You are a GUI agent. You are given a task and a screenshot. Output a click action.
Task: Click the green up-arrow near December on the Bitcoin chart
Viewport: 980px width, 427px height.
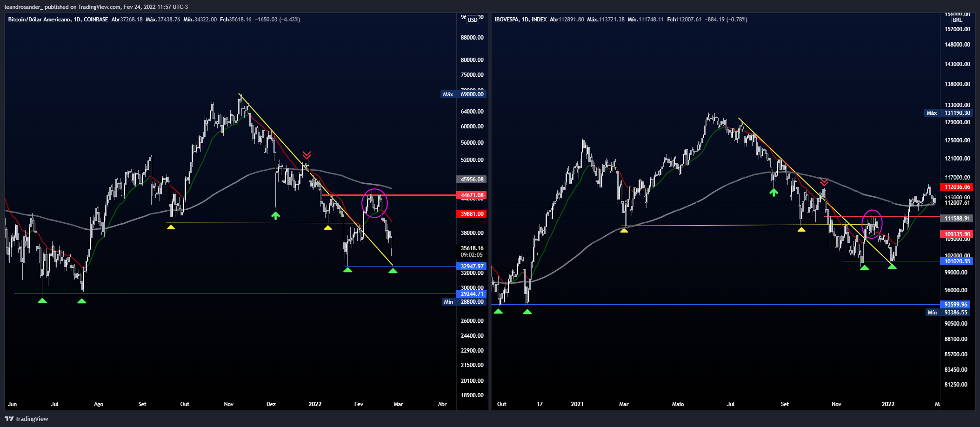(275, 215)
